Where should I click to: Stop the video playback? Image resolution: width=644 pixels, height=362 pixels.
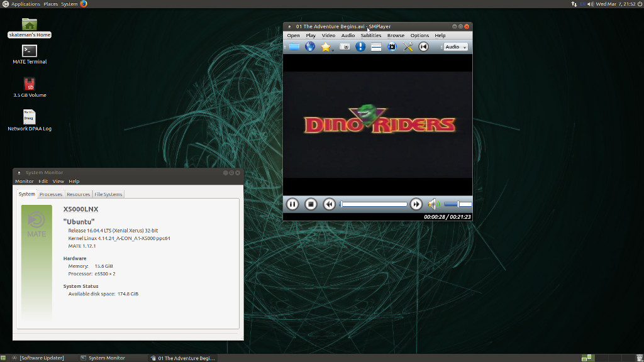311,204
